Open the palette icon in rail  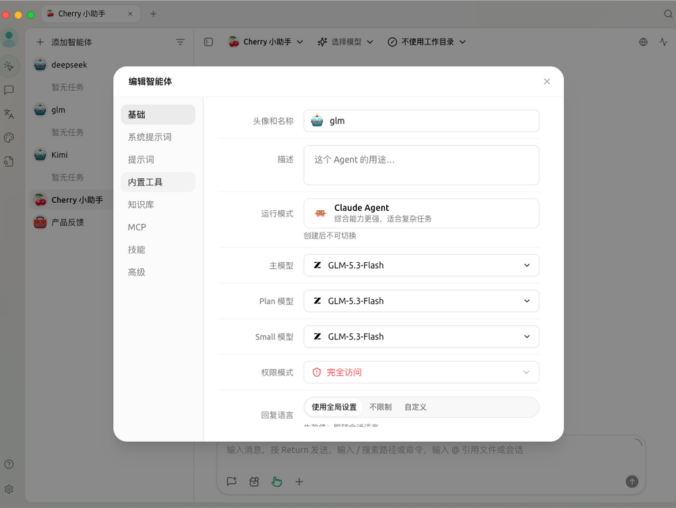[x=9, y=138]
